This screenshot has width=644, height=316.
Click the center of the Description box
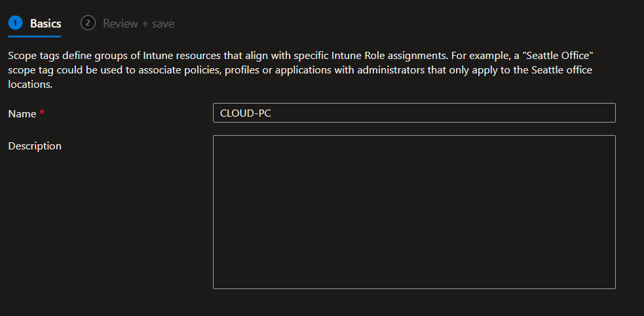414,212
